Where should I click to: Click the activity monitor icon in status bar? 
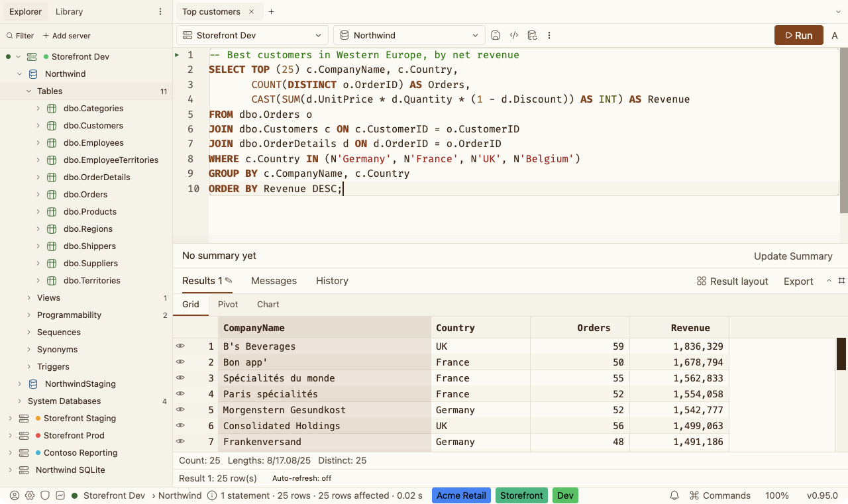click(60, 495)
